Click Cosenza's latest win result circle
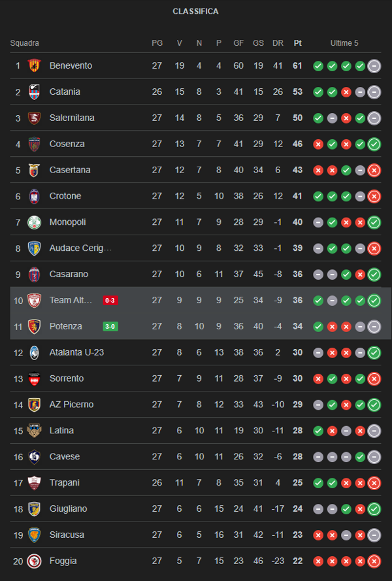The image size is (392, 581). (x=374, y=144)
